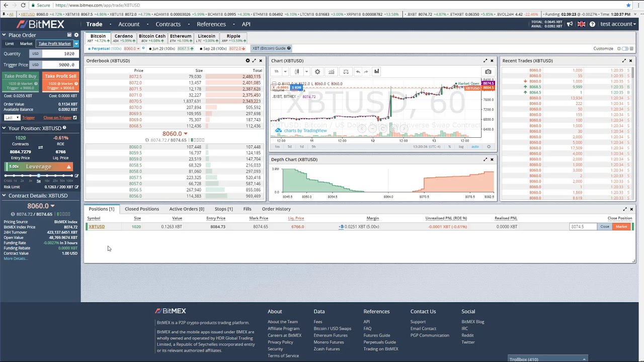Click the compare scales icon in chart
Viewport: 644px width, 362px height.
tap(346, 72)
